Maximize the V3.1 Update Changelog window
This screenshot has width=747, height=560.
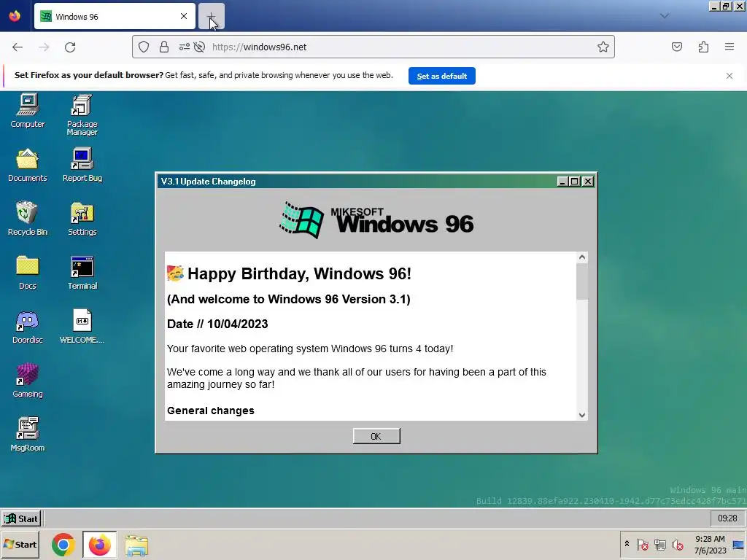click(x=575, y=182)
